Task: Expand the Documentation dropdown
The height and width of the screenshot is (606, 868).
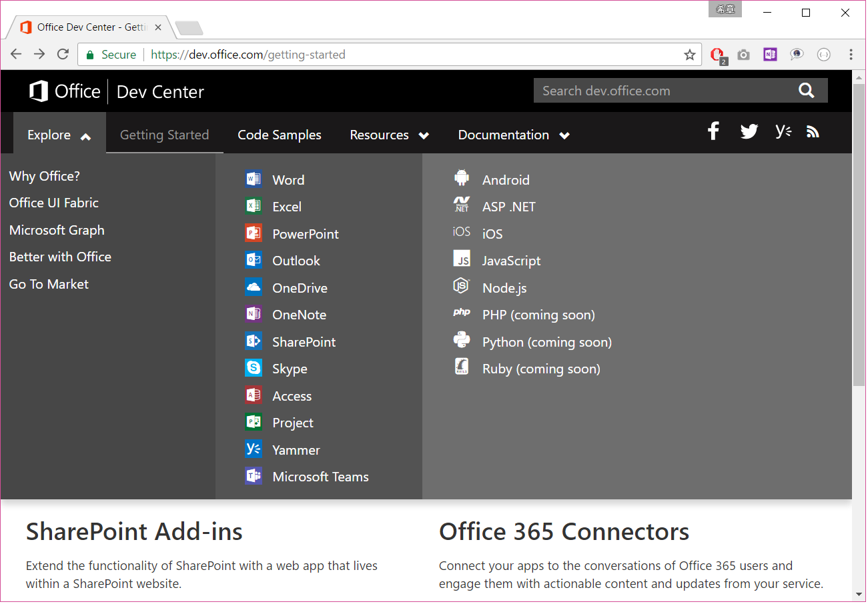Action: pos(513,135)
